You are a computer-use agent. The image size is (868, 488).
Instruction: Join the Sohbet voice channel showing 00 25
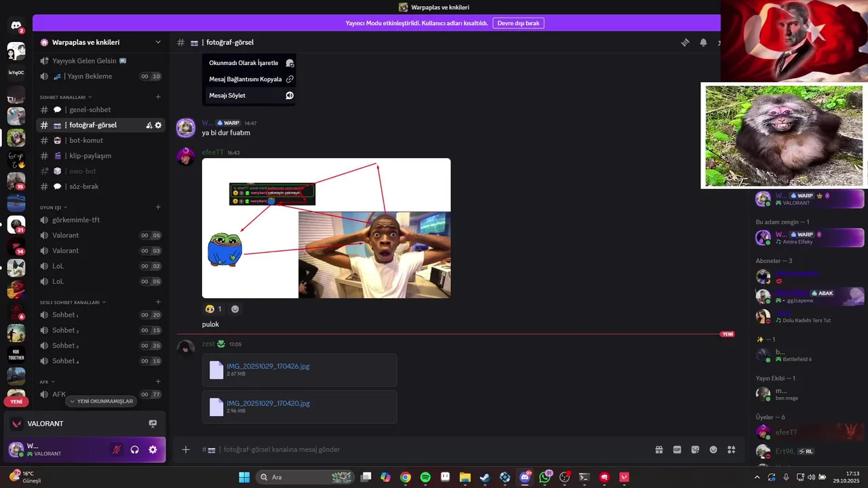coord(101,346)
